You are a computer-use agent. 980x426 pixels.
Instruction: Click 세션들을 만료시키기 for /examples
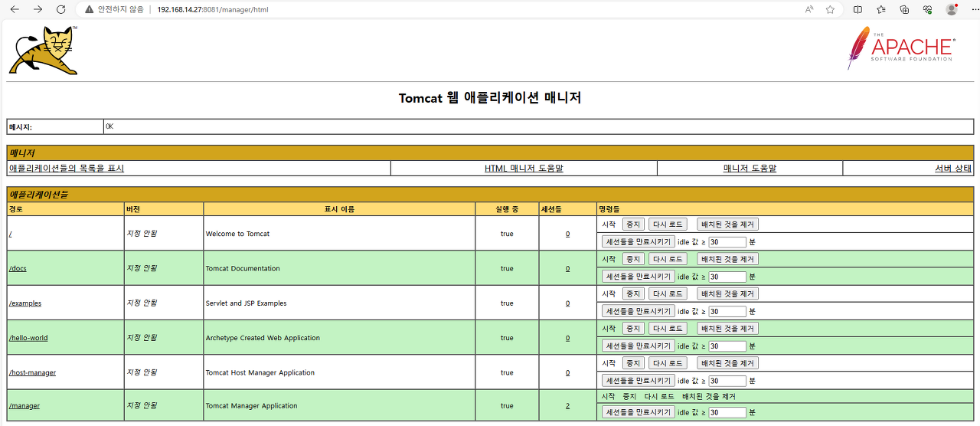pos(638,311)
